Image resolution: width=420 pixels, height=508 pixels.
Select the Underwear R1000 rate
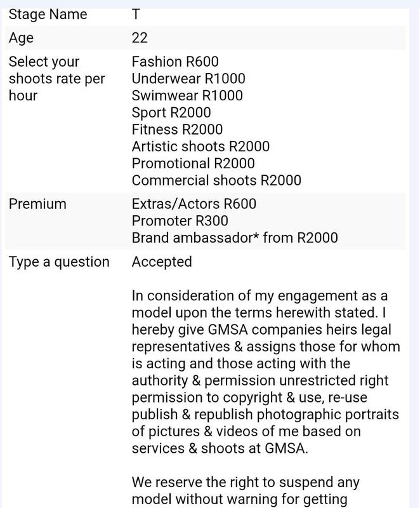point(188,79)
